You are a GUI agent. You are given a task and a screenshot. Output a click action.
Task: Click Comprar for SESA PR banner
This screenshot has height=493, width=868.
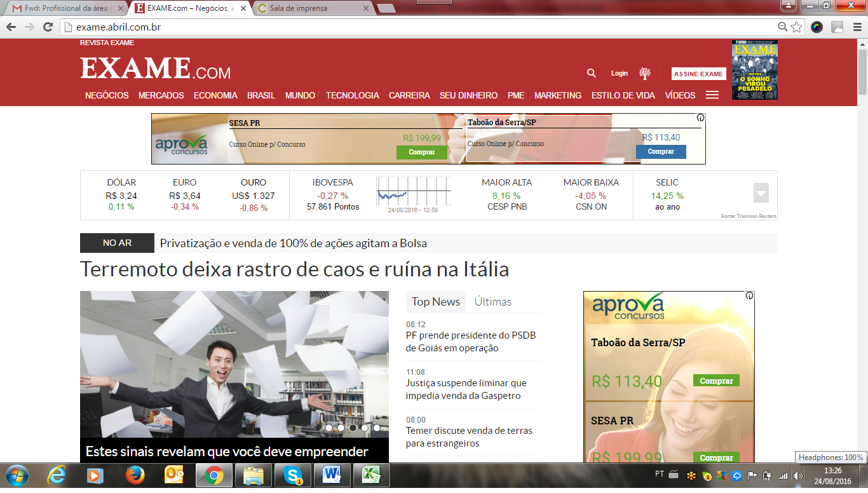(422, 152)
